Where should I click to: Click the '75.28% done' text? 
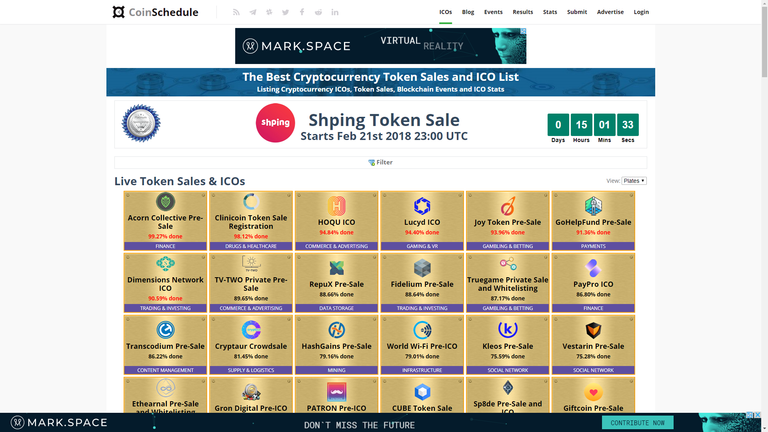tap(593, 357)
